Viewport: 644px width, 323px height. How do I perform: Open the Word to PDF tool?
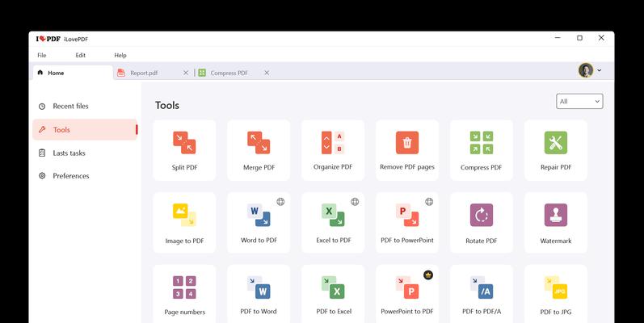coord(259,223)
